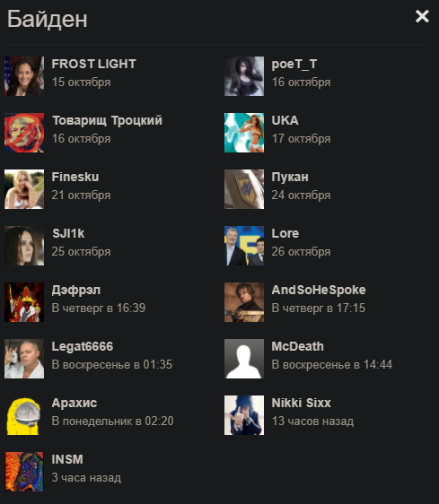This screenshot has height=504, width=439.
Task: Open McDeath's default silhouette avatar
Action: (x=244, y=359)
